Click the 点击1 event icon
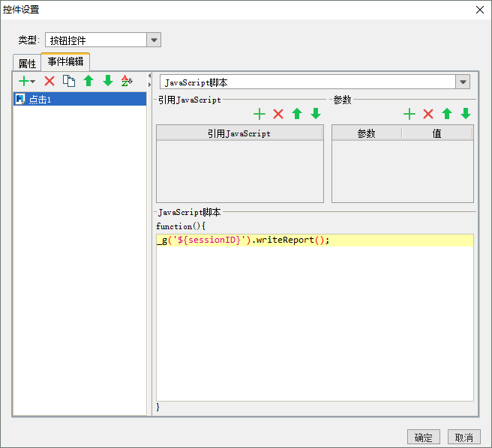Image resolution: width=492 pixels, height=448 pixels. (x=20, y=99)
